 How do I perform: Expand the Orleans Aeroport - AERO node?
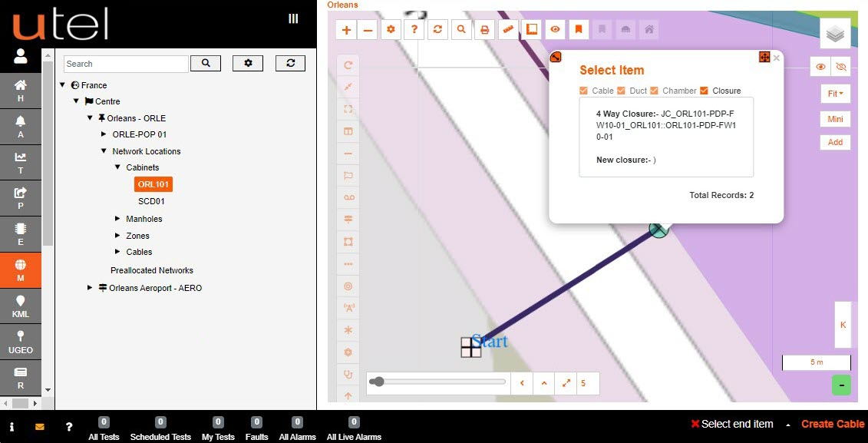[90, 287]
